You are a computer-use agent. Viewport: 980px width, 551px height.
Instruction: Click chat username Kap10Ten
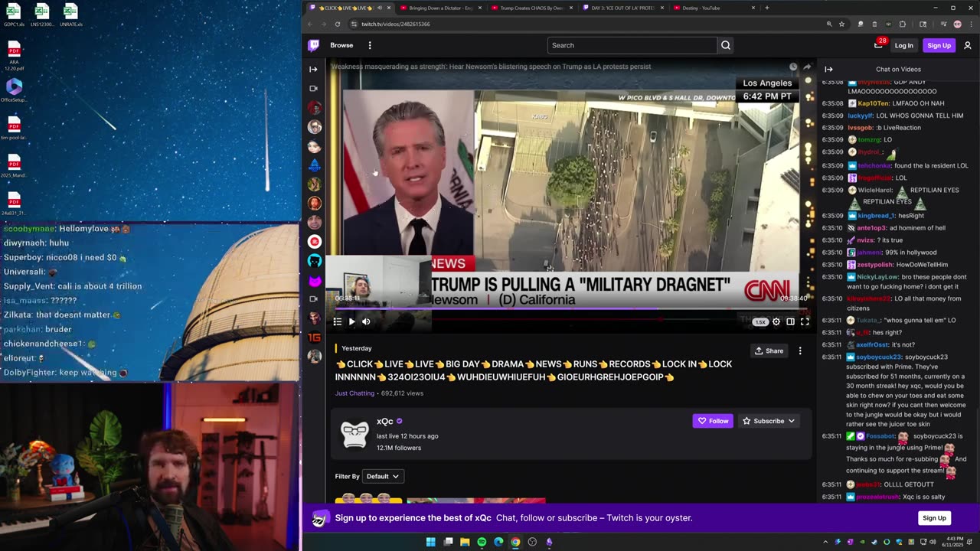coord(874,103)
